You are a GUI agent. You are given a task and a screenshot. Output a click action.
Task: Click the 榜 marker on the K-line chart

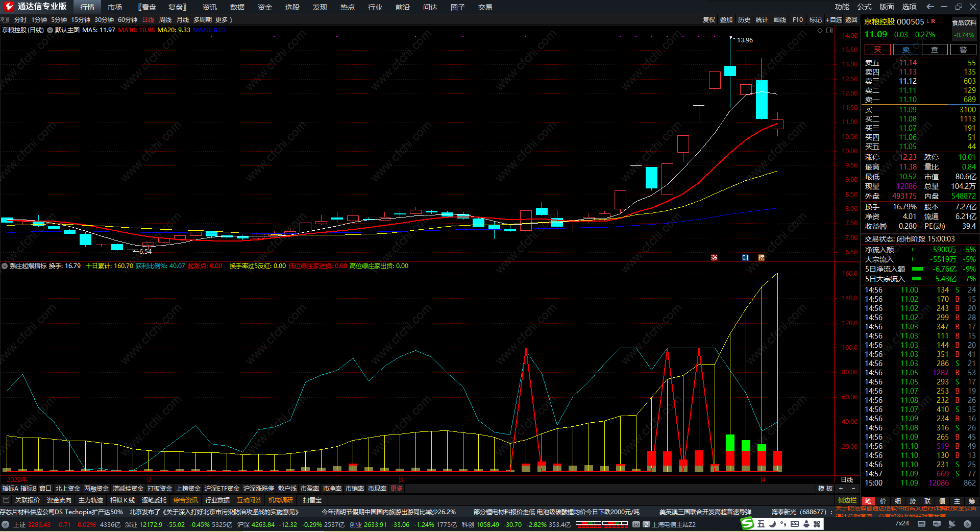pyautogui.click(x=761, y=258)
